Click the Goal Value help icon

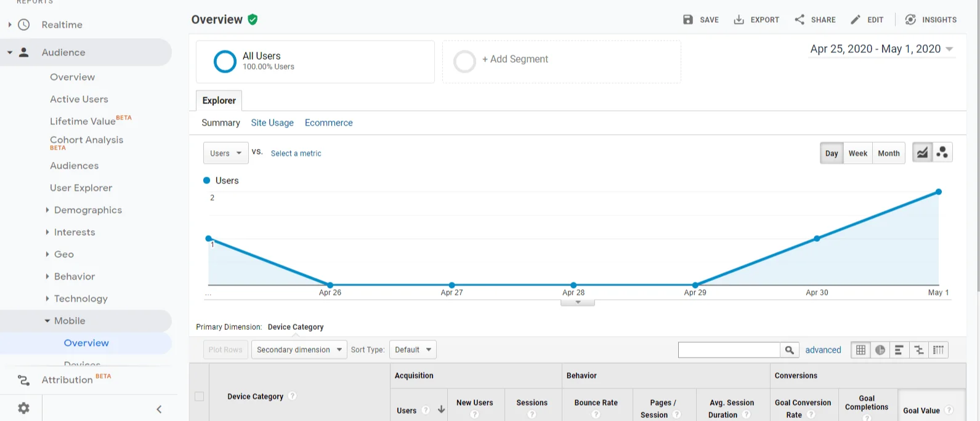click(x=949, y=410)
